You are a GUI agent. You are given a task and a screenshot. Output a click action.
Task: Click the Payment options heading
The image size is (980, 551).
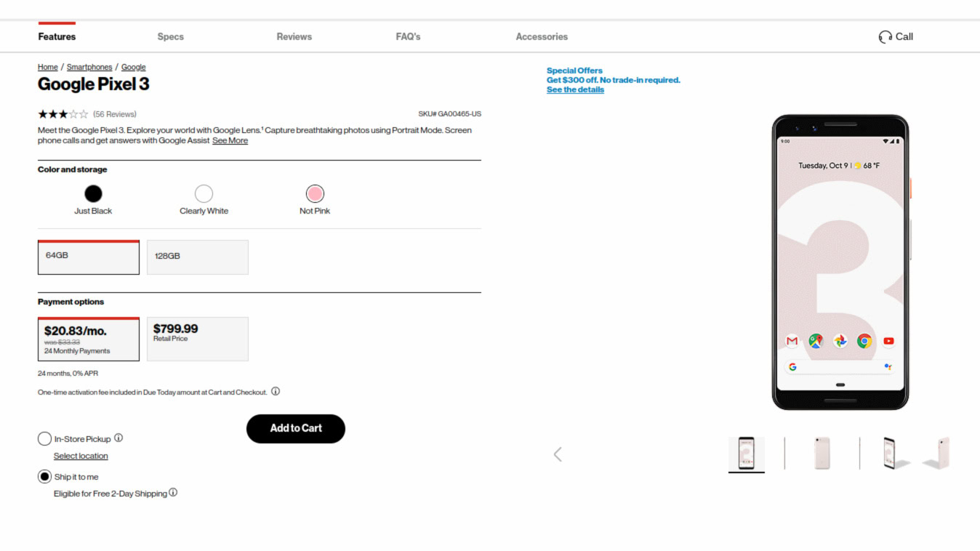coord(71,302)
